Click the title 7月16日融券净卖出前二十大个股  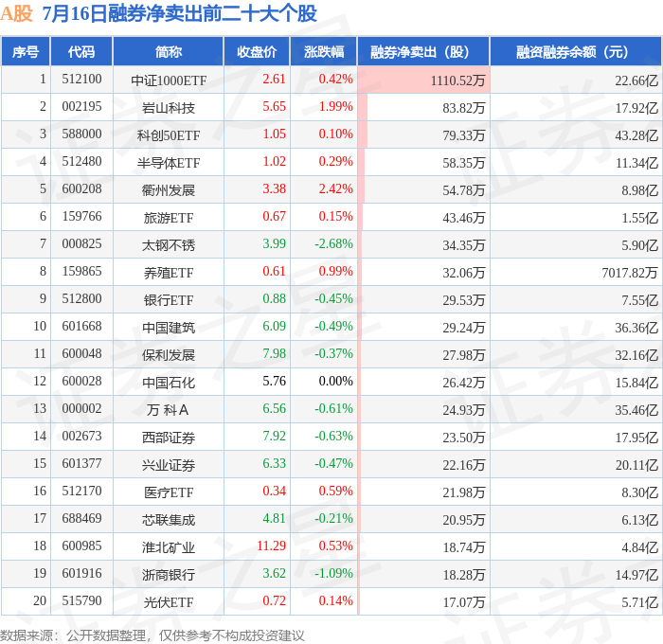point(179,13)
